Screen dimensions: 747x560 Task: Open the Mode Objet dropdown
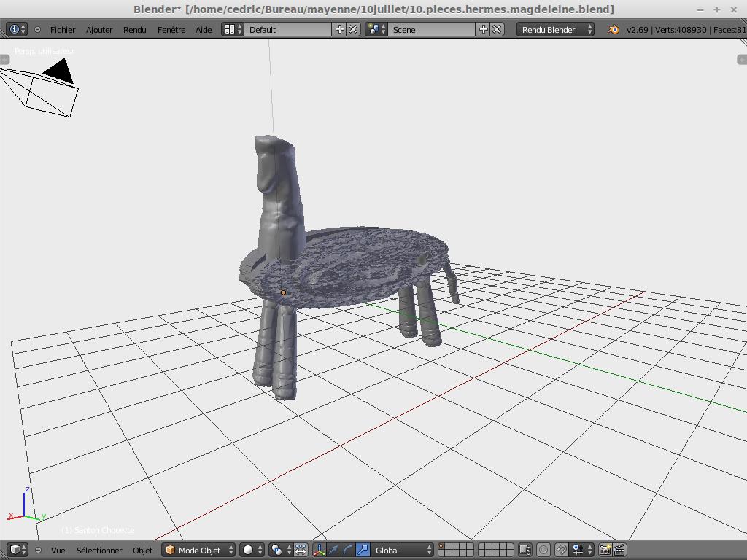point(199,550)
